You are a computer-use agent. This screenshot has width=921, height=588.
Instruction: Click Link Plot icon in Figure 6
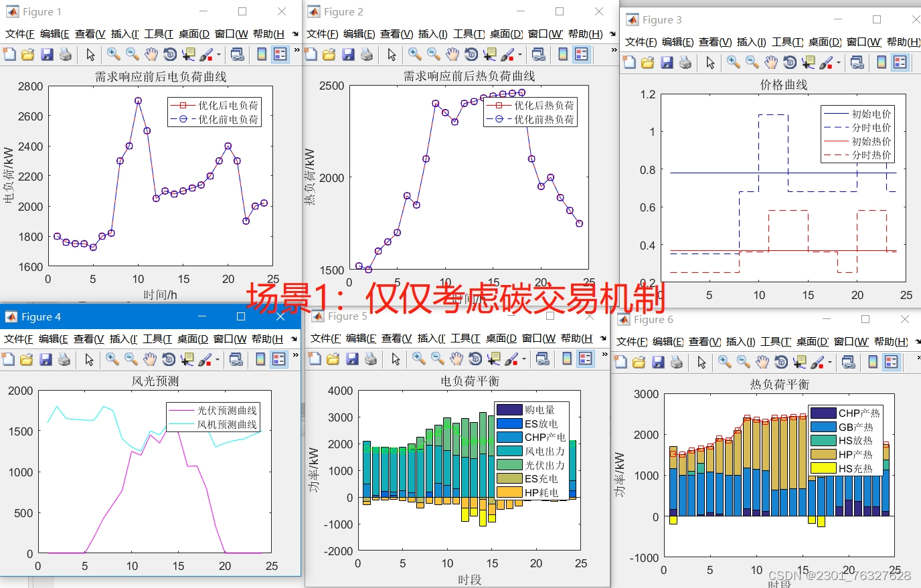[x=848, y=362]
